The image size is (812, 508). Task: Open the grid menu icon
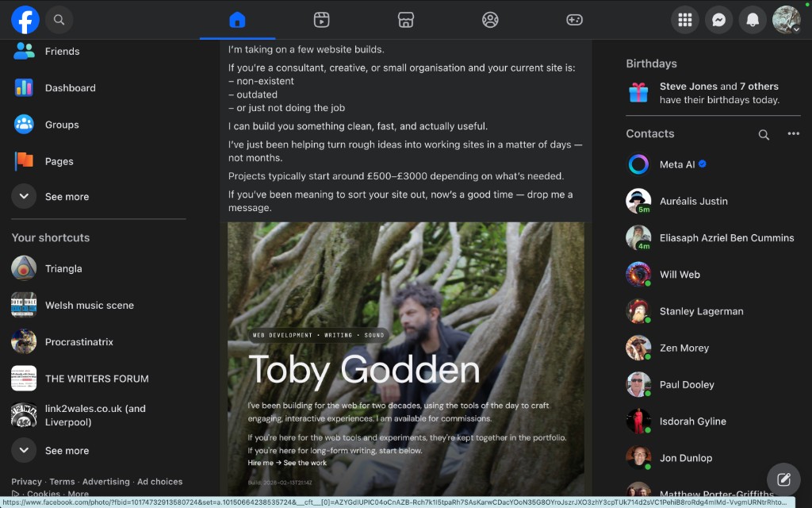(685, 20)
